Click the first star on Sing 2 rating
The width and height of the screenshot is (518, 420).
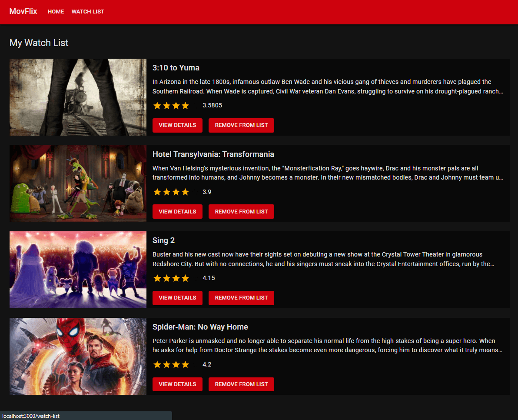(x=157, y=278)
